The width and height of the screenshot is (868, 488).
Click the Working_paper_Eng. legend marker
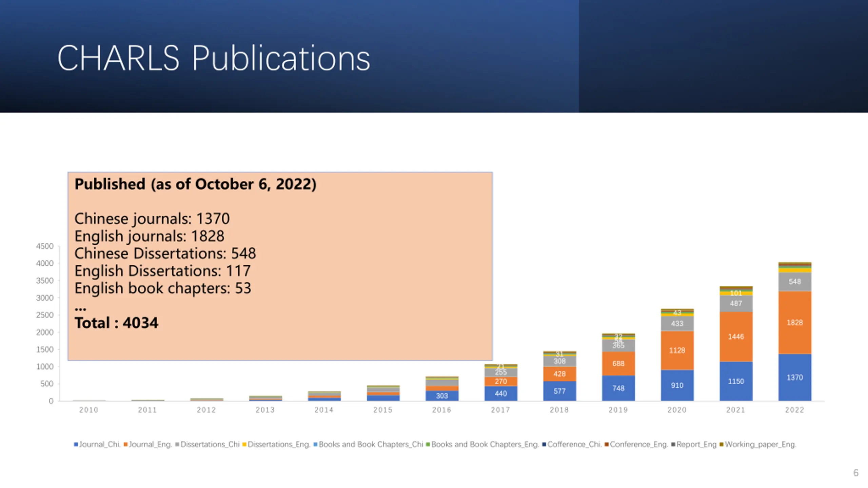(x=721, y=444)
